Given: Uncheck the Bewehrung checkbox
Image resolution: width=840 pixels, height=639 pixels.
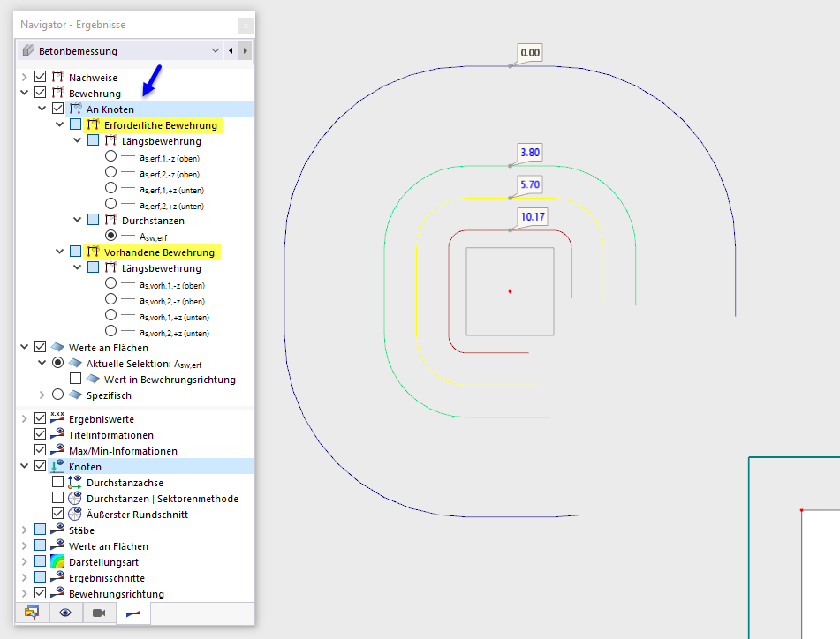Looking at the screenshot, I should (40, 93).
